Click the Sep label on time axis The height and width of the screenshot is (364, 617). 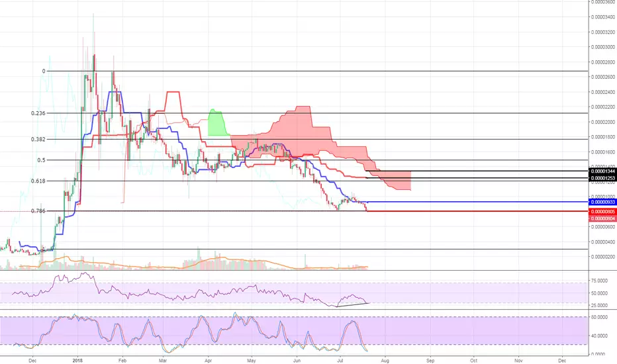430,361
